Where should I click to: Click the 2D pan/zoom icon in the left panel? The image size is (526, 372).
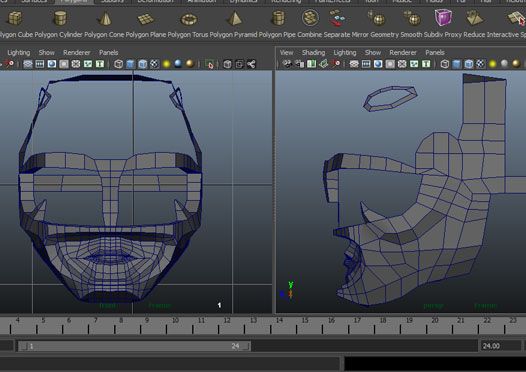9,64
